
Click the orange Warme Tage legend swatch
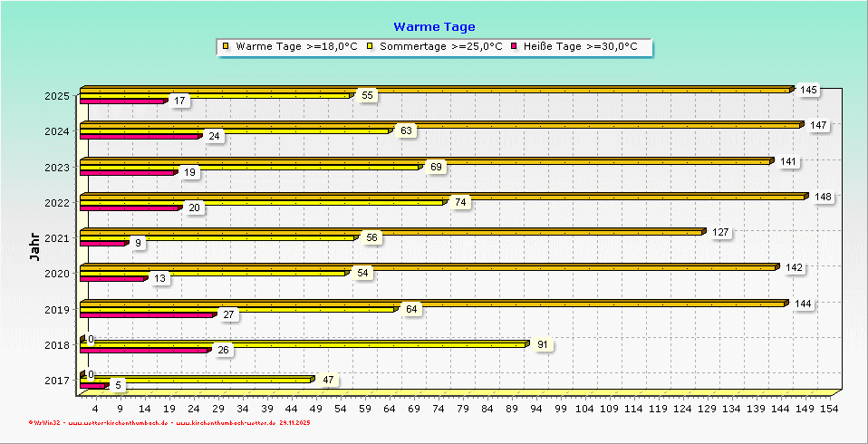tap(227, 46)
